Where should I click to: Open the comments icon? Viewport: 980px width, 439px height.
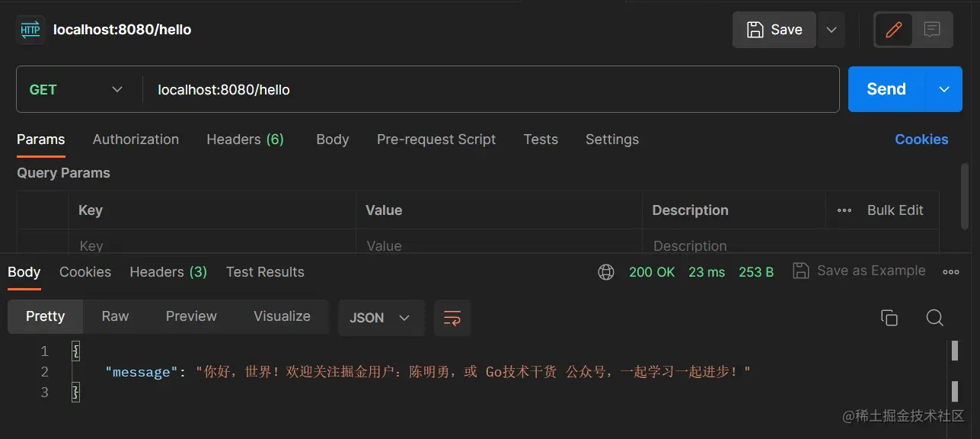click(932, 30)
